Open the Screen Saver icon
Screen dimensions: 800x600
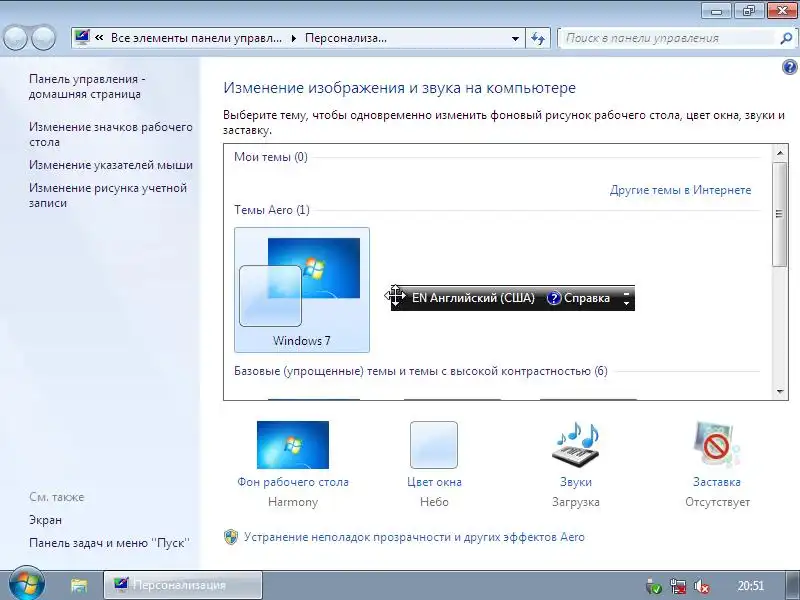click(717, 444)
